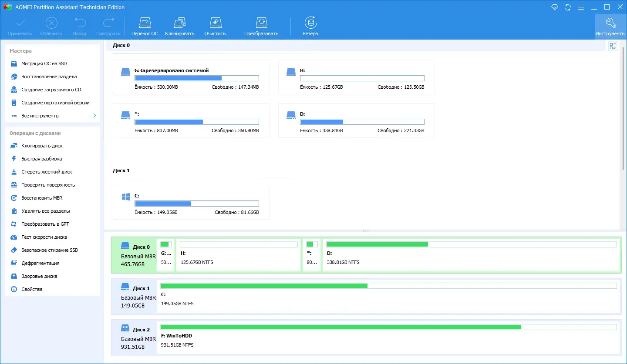Viewport: 627px width, 364px height.
Task: Click the Миграция ОС на SSD icon
Action: [x=13, y=63]
